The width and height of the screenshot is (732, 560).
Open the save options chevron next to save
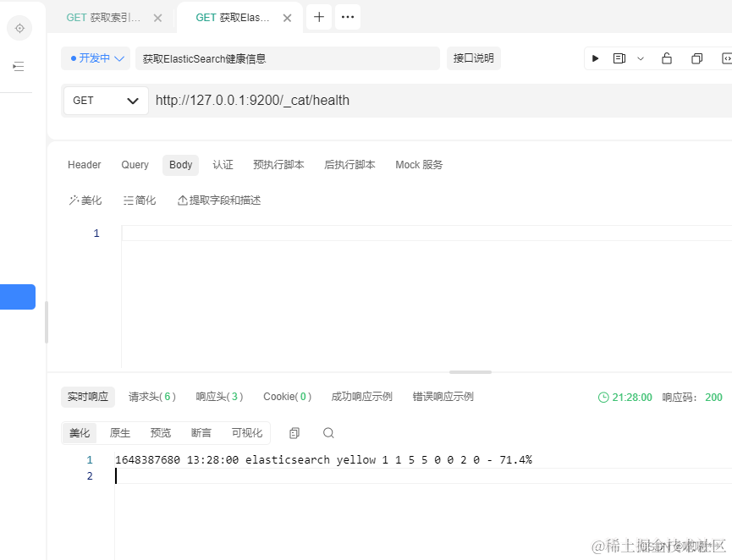(641, 58)
